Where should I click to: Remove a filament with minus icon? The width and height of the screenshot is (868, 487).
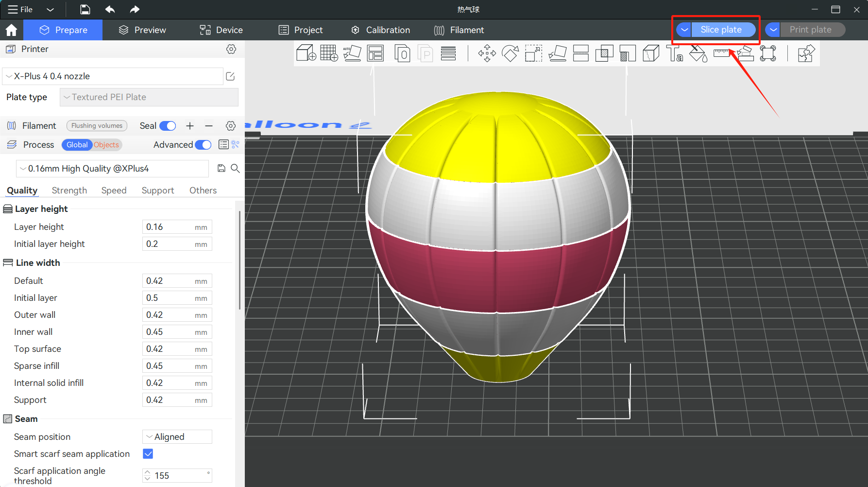(x=209, y=126)
